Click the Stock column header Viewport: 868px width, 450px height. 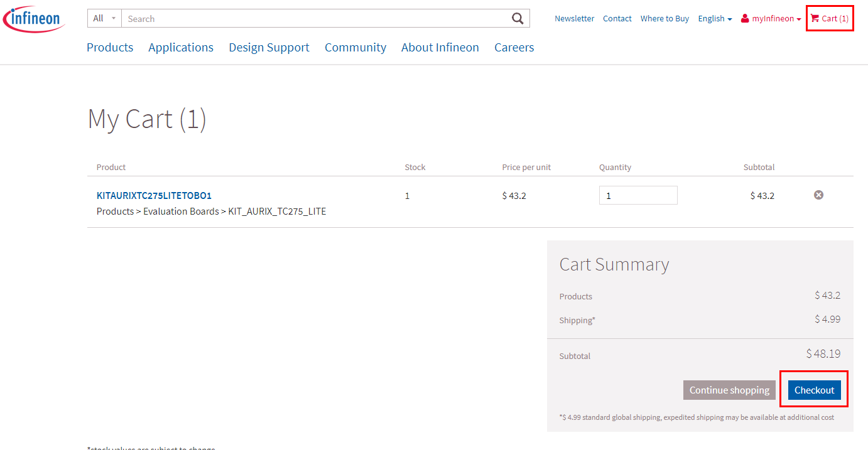pos(415,168)
